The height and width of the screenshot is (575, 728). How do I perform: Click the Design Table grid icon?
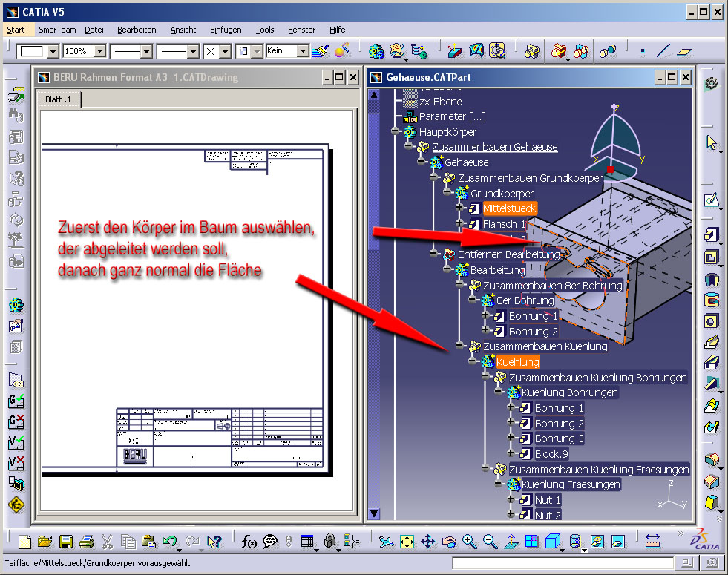pos(307,542)
